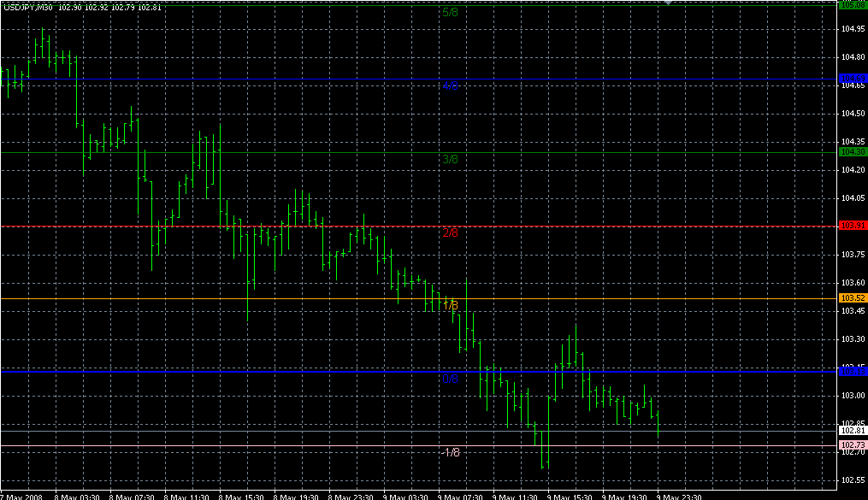Click the orange 103.52 price tag
Screen dimensions: 868x500
(853, 298)
